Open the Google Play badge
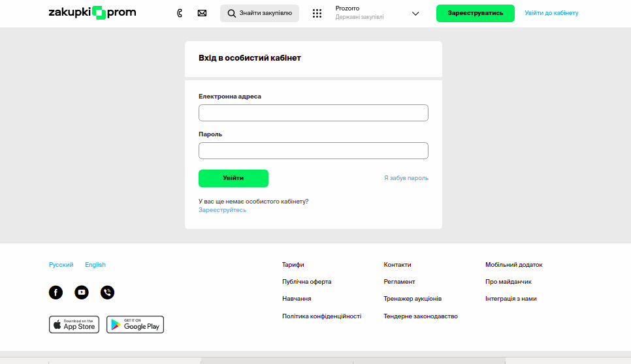The width and height of the screenshot is (631, 364). 135,324
